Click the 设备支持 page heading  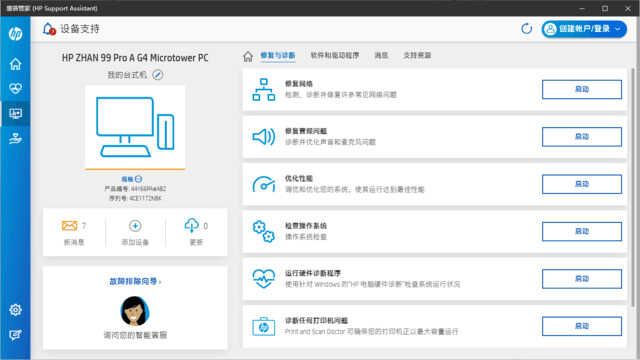80,29
